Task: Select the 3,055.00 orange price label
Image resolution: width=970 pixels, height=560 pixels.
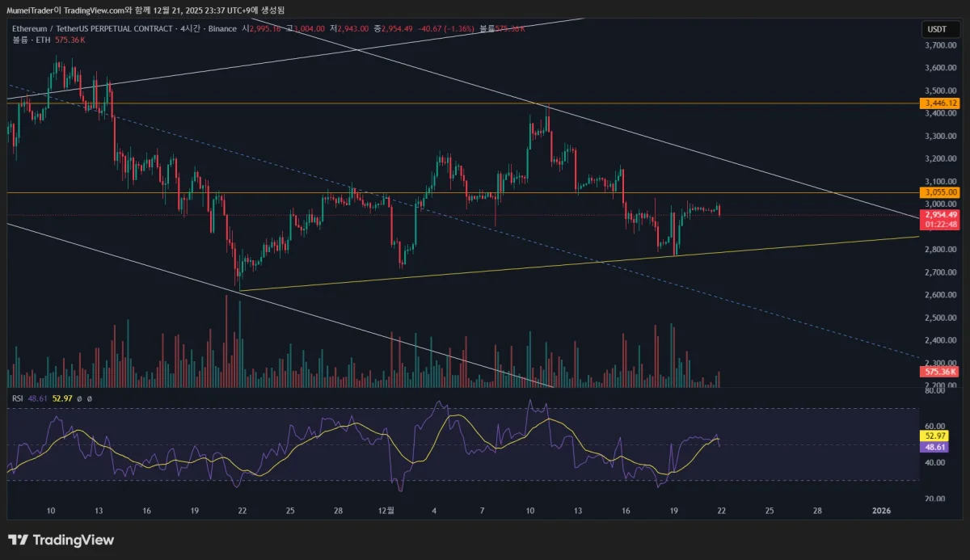Action: pyautogui.click(x=940, y=192)
